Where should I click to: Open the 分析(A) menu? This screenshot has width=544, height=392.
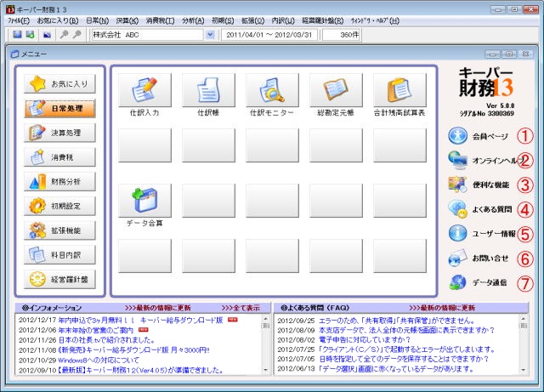193,20
